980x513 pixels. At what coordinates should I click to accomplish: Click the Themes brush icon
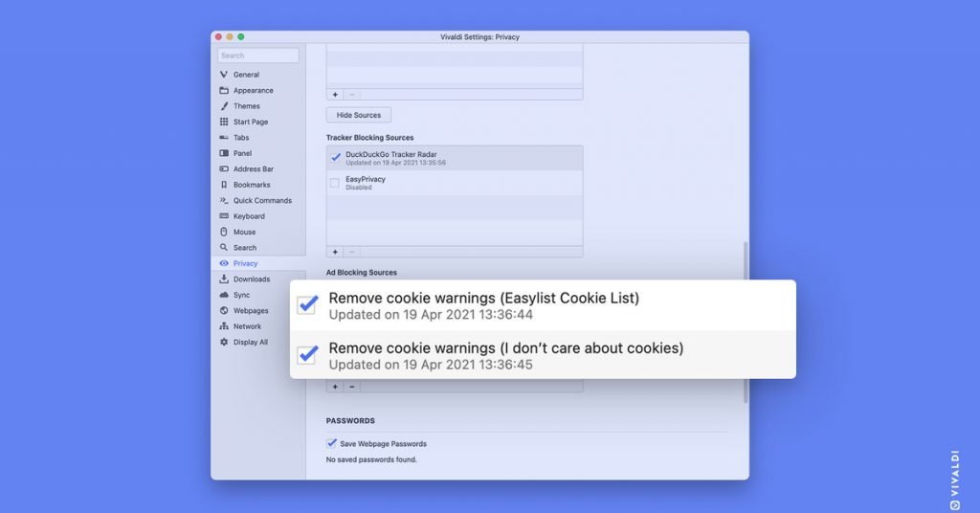pyautogui.click(x=224, y=106)
